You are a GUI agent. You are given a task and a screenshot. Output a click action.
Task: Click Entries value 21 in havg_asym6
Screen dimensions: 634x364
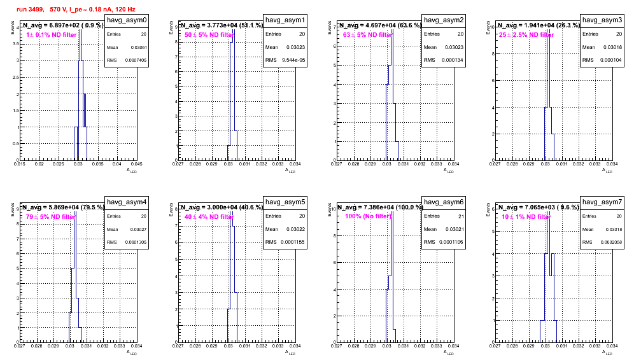(x=461, y=216)
